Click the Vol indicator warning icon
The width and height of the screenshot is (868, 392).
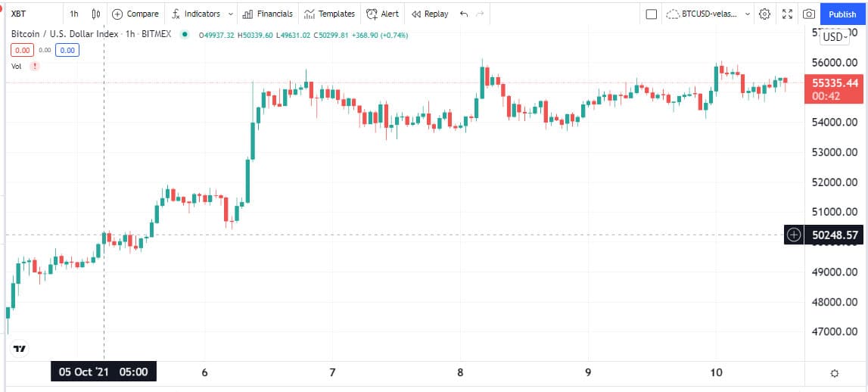point(35,67)
